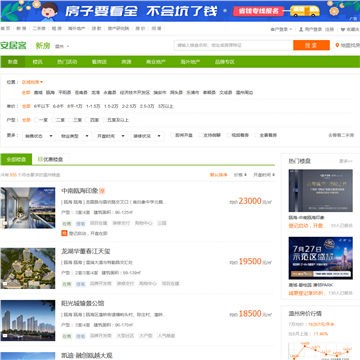Open the 物业类型 dropdown
Image resolution: width=360 pixels, height=360 pixels.
[x=75, y=136]
